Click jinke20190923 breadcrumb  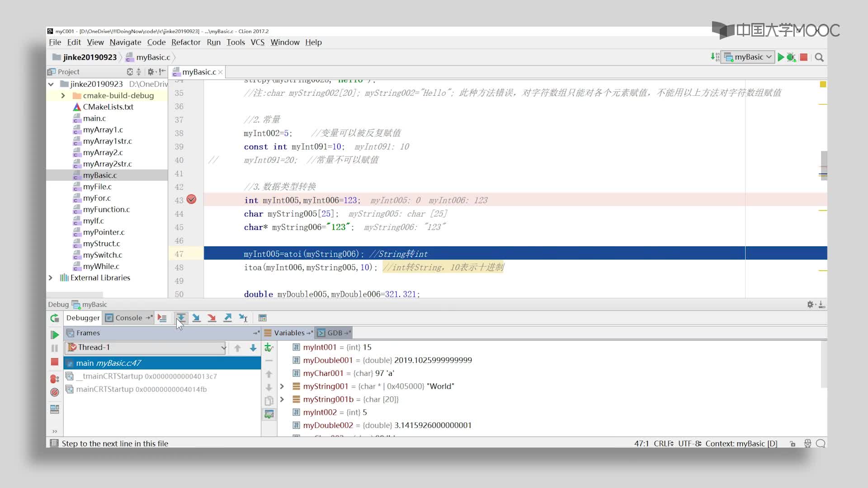pyautogui.click(x=85, y=57)
